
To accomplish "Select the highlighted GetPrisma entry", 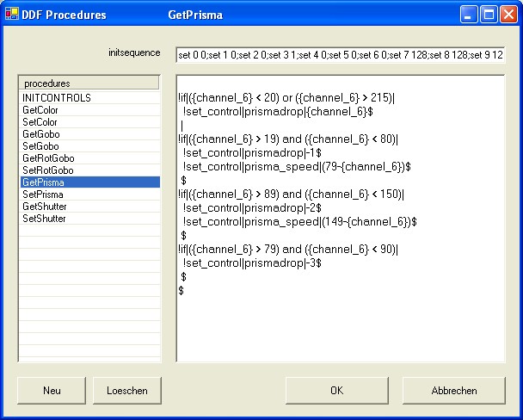I will [43, 182].
